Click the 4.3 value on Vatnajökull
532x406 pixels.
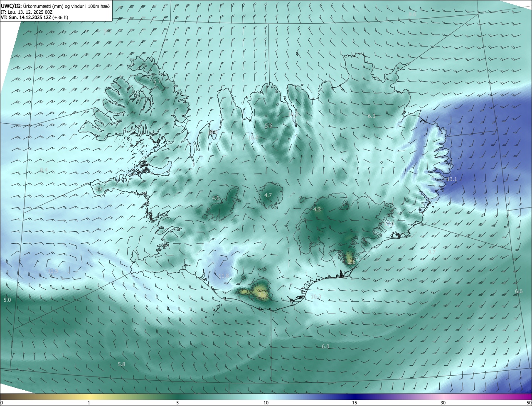click(x=317, y=210)
